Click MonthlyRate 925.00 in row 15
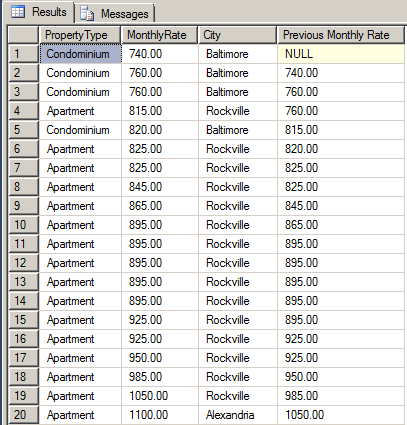The height and width of the screenshot is (425, 407). click(160, 320)
